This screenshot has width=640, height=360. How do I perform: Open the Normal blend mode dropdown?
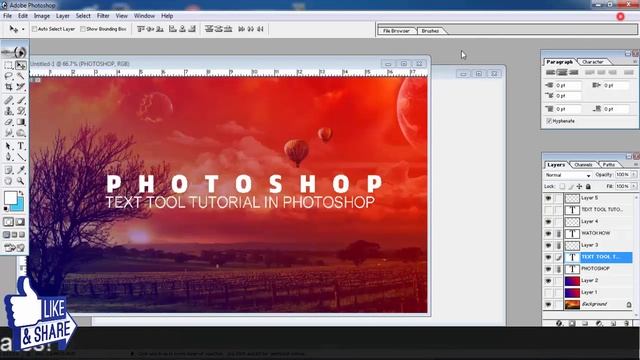568,175
